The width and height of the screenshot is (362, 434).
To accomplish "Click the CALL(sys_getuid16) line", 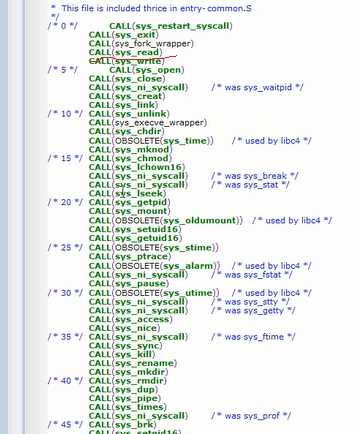I will pos(135,238).
